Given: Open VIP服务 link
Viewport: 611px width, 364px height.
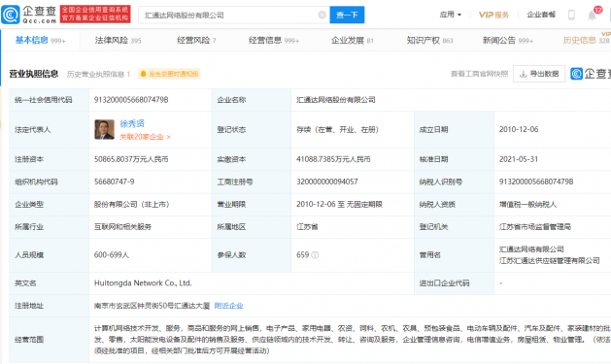Looking at the screenshot, I should (493, 15).
